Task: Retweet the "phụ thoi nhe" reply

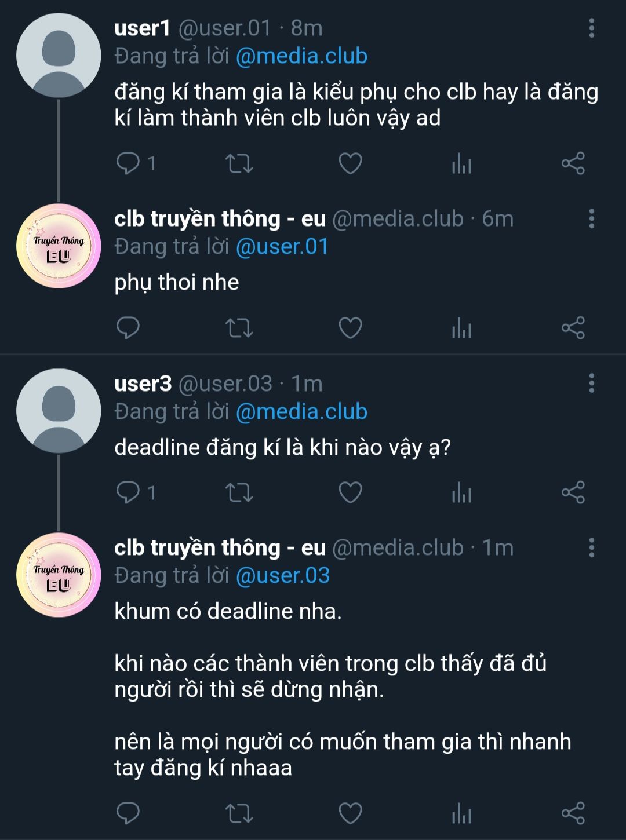Action: tap(239, 328)
